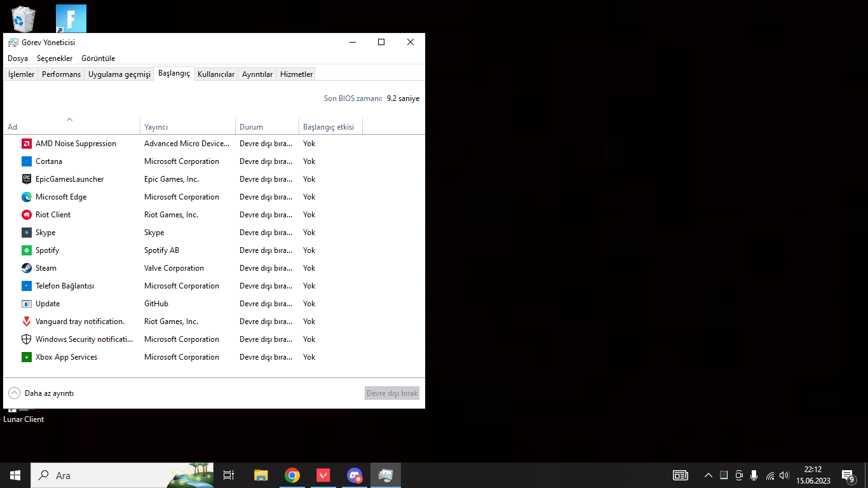Click the 'Epic Games, Inc.' publisher cell
868x488 pixels.
172,179
